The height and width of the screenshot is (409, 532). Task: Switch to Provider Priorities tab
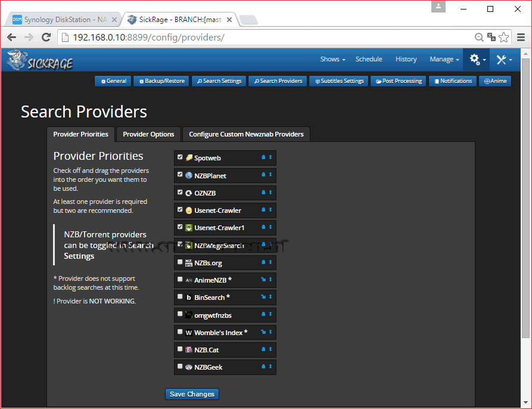[x=81, y=134]
